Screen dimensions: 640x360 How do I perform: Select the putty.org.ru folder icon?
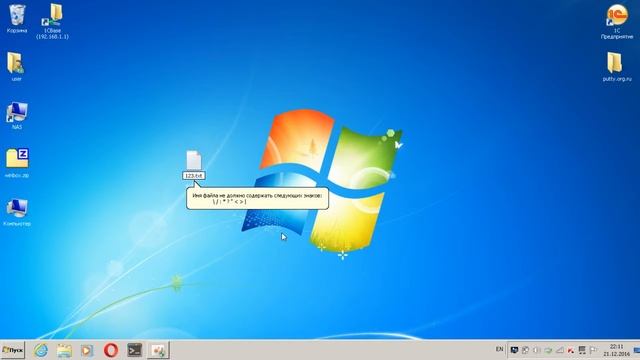pos(617,67)
